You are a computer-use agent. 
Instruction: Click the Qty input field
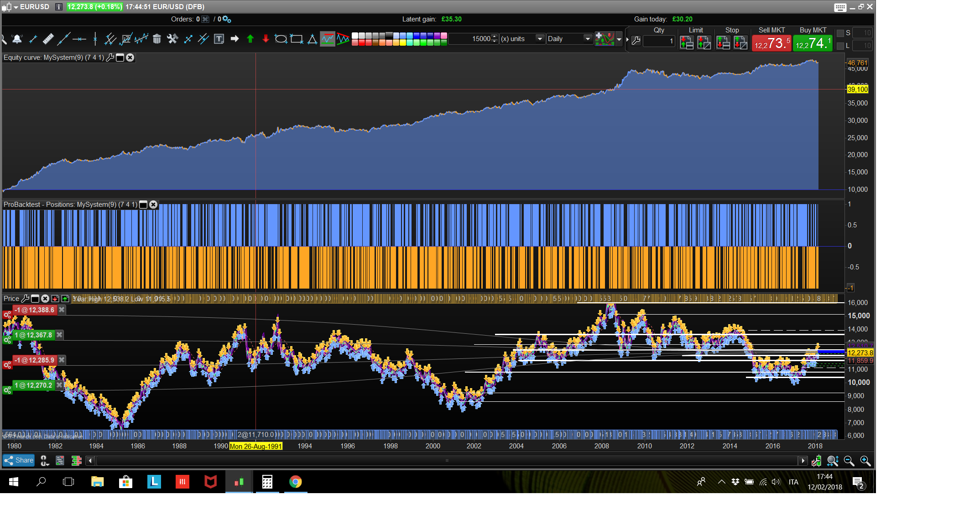pos(659,41)
